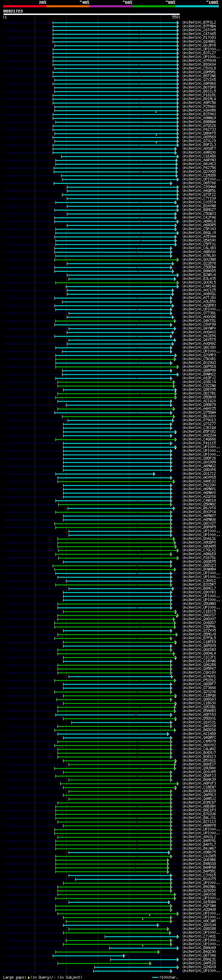This screenshot has height=980, width=222.
Task: Click hit label UniRef100_C5GWX3
Action: [199, 213]
